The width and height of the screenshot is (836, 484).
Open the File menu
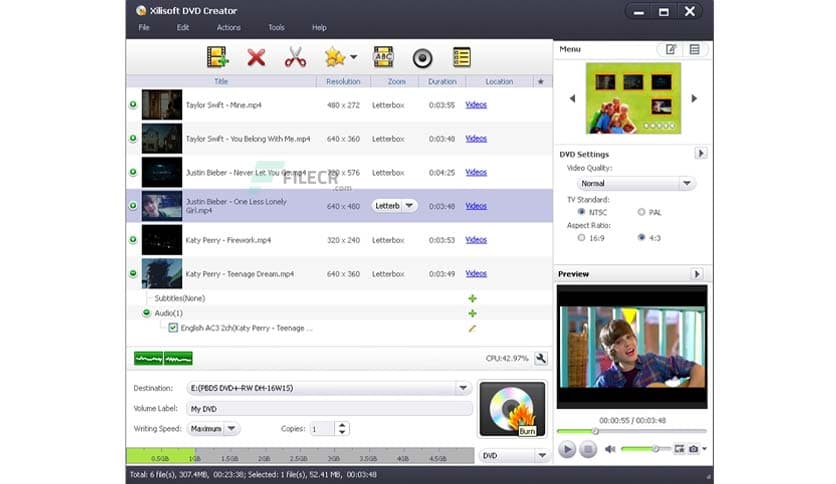(144, 28)
